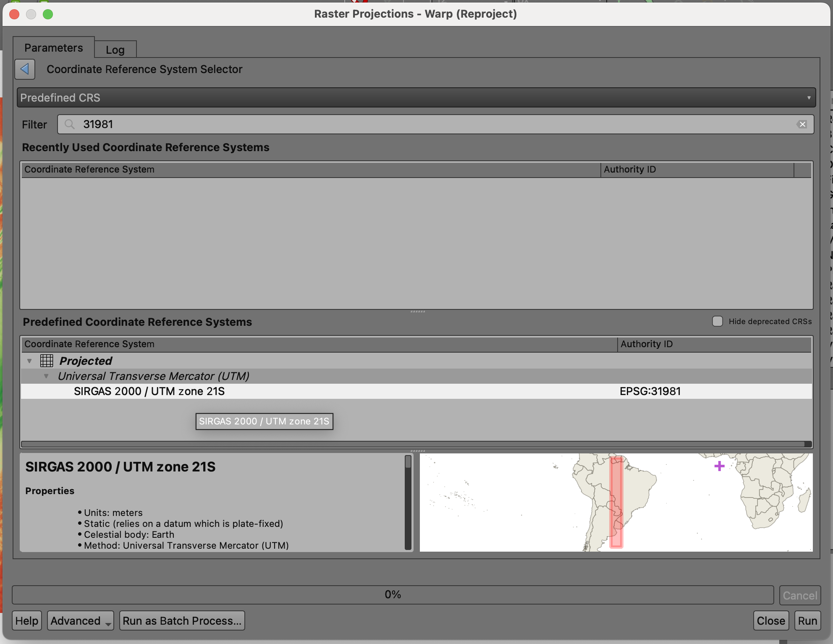Viewport: 833px width, 644px height.
Task: Clear the filter text with X icon
Action: 802,124
